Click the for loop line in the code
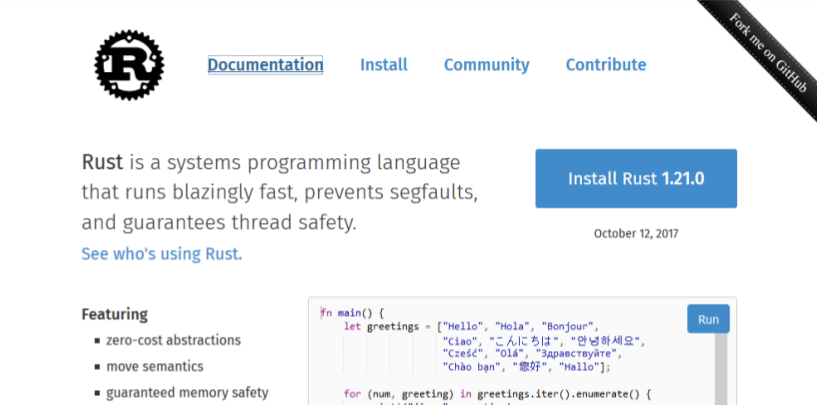817x405 pixels. point(498,394)
